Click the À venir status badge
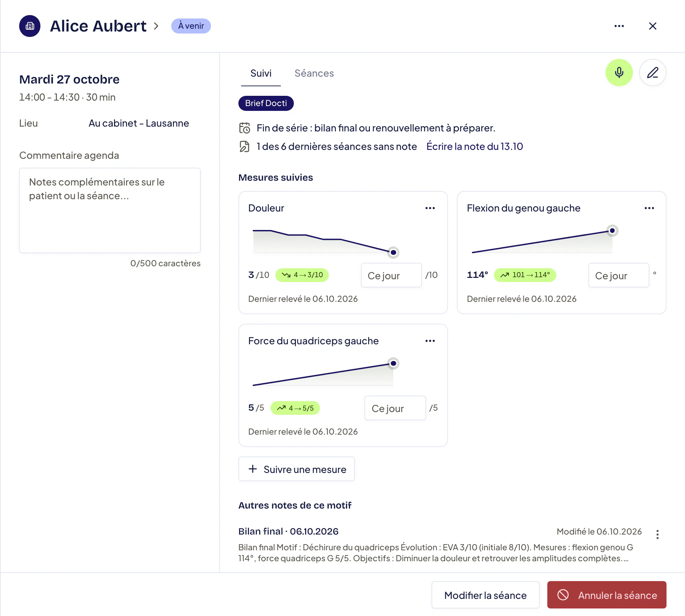The height and width of the screenshot is (616, 685). click(191, 26)
